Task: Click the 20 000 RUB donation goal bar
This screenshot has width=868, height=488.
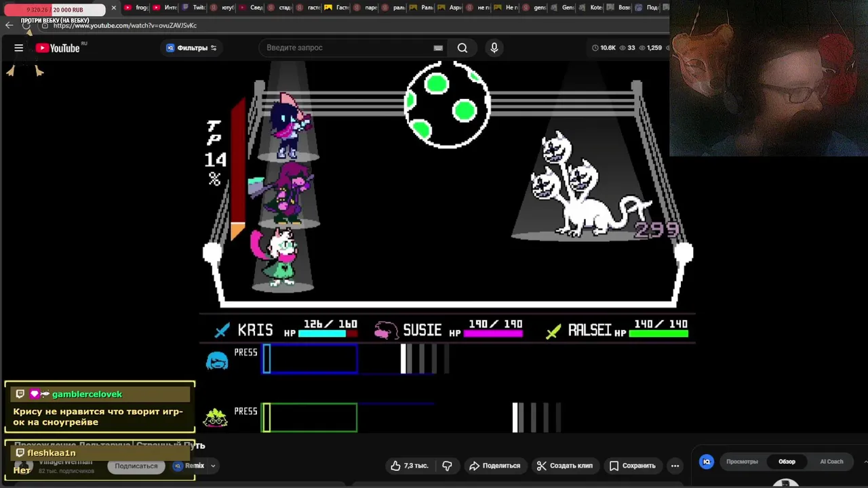Action: [55, 9]
